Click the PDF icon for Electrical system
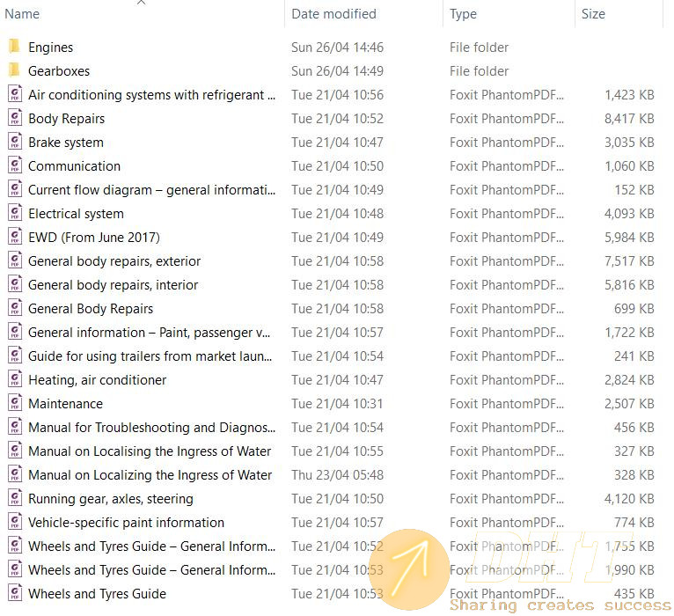Image resolution: width=674 pixels, height=616 pixels. click(14, 213)
